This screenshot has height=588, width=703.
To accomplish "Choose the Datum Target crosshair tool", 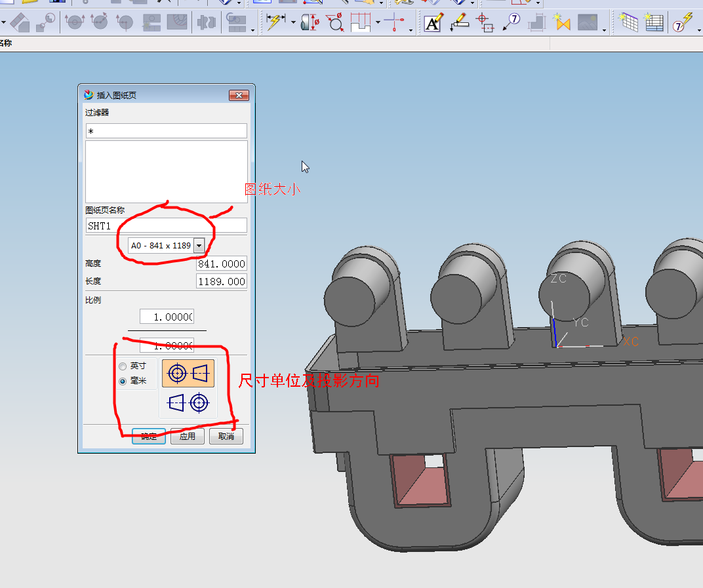I will pyautogui.click(x=485, y=22).
